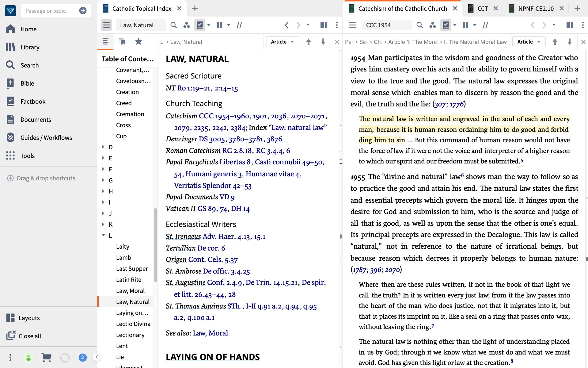
Task: Open Layouts panel
Action: tap(29, 318)
